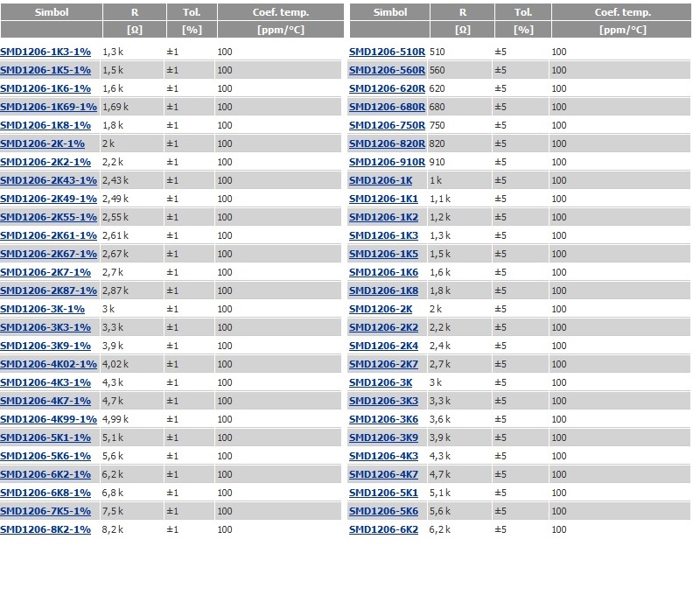Click the right table Coef. temp. header
This screenshot has height=616, width=693.
pyautogui.click(x=622, y=13)
